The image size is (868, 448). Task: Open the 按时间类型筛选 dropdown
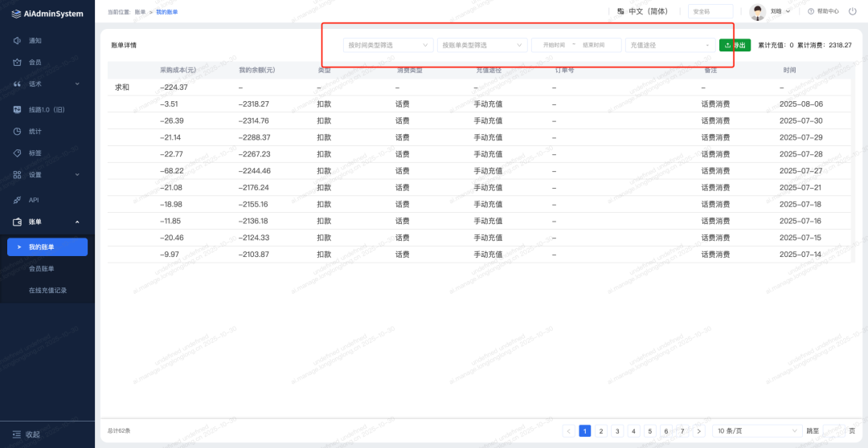pyautogui.click(x=387, y=45)
